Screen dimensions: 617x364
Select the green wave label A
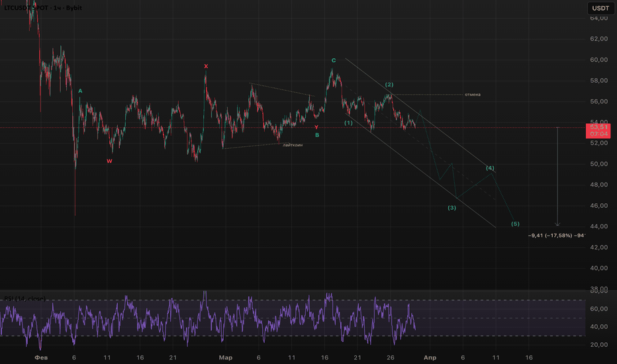click(80, 91)
